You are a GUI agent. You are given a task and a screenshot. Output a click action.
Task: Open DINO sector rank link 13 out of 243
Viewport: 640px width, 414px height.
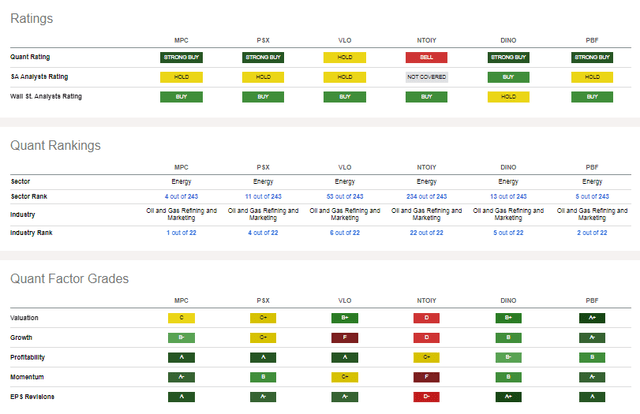click(508, 196)
